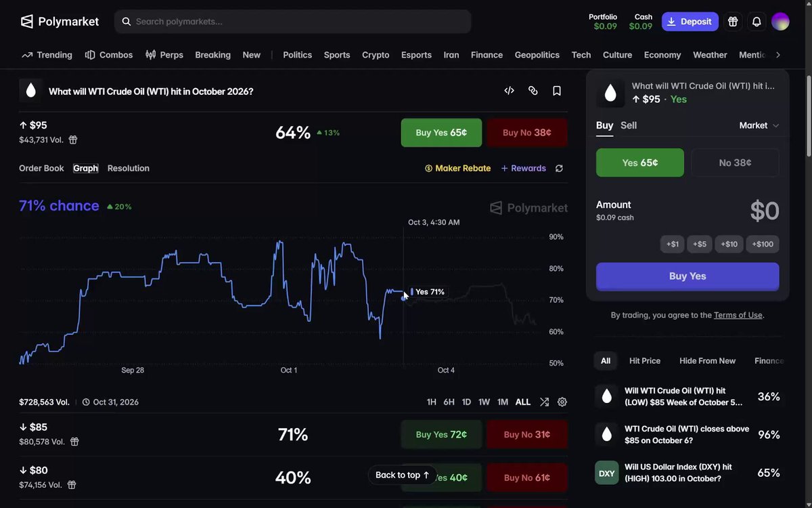Click the embed code icon
812x508 pixels.
[510, 91]
